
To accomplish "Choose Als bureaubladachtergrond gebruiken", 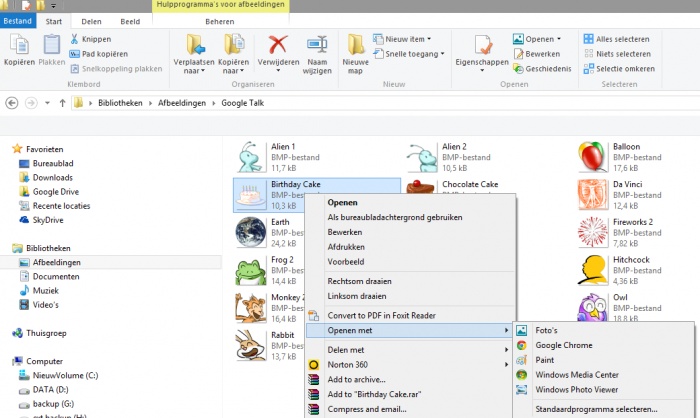I will point(395,217).
